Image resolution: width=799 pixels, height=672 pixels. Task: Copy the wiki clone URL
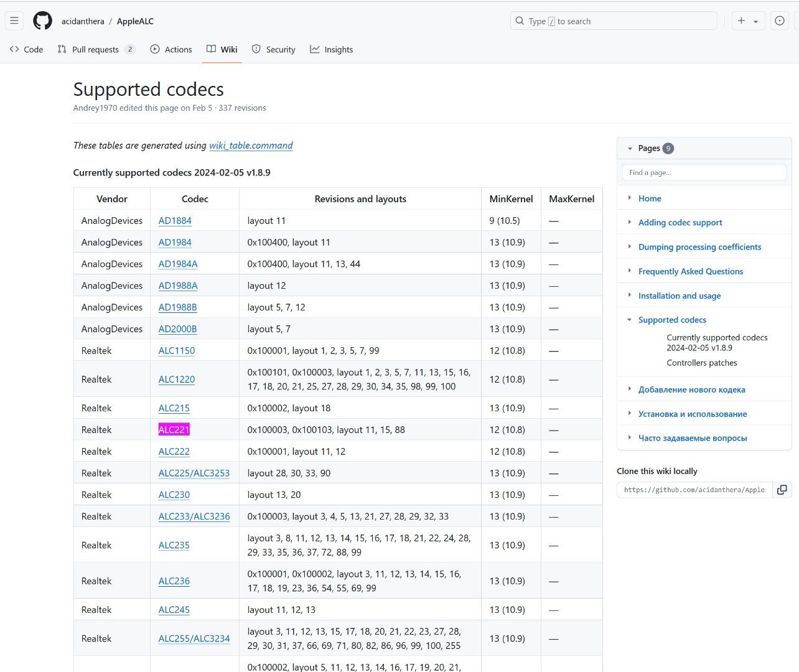pyautogui.click(x=782, y=490)
